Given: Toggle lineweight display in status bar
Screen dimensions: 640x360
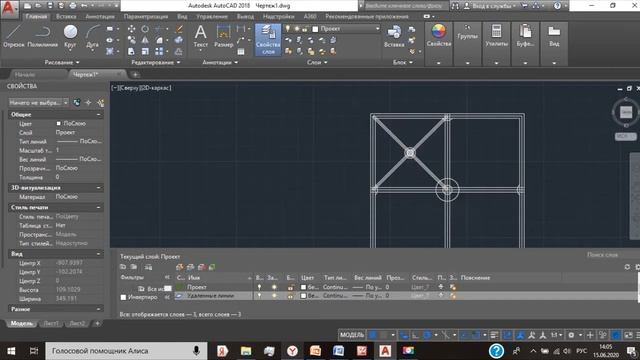Looking at the screenshot, I should (494, 335).
